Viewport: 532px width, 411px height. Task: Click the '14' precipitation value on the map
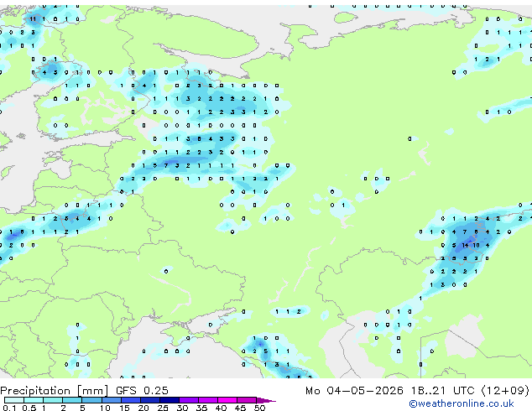pyautogui.click(x=465, y=245)
